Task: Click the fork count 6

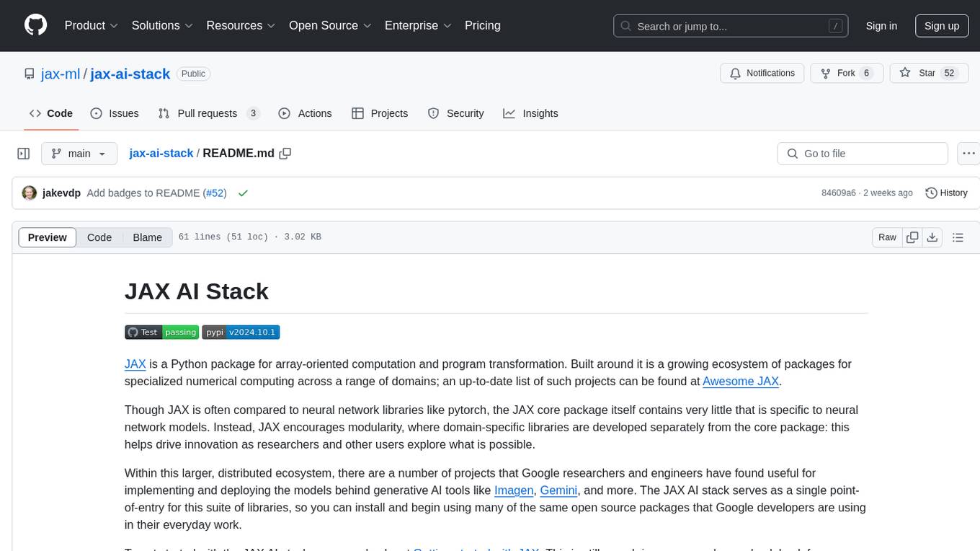Action: [x=866, y=73]
